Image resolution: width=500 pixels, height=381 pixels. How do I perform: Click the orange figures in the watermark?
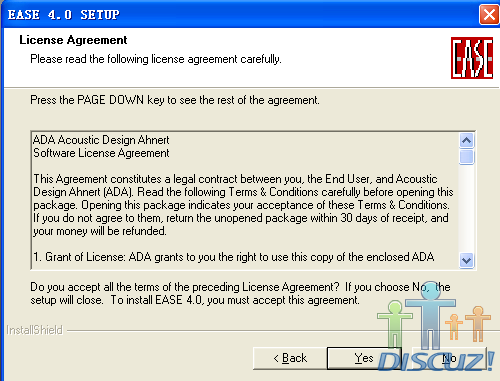click(x=468, y=324)
